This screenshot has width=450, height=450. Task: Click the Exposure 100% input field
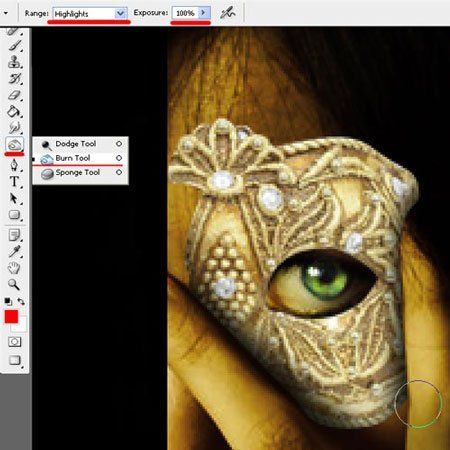pyautogui.click(x=185, y=13)
